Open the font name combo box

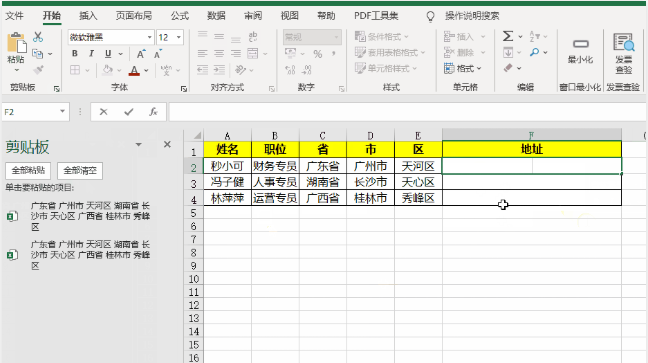[111, 37]
